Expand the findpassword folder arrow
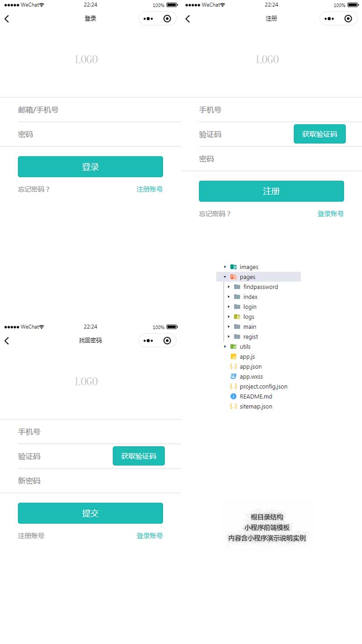This screenshot has height=644, width=362. pyautogui.click(x=229, y=287)
